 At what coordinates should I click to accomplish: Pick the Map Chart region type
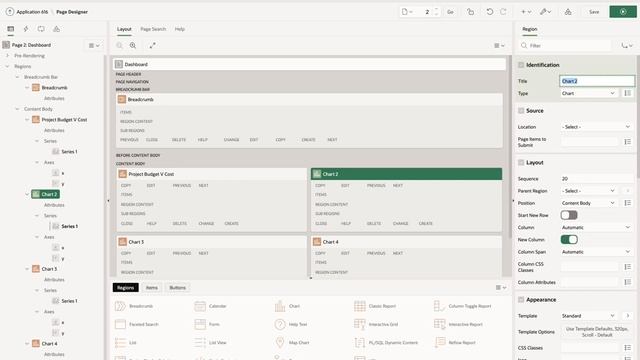tap(292, 343)
